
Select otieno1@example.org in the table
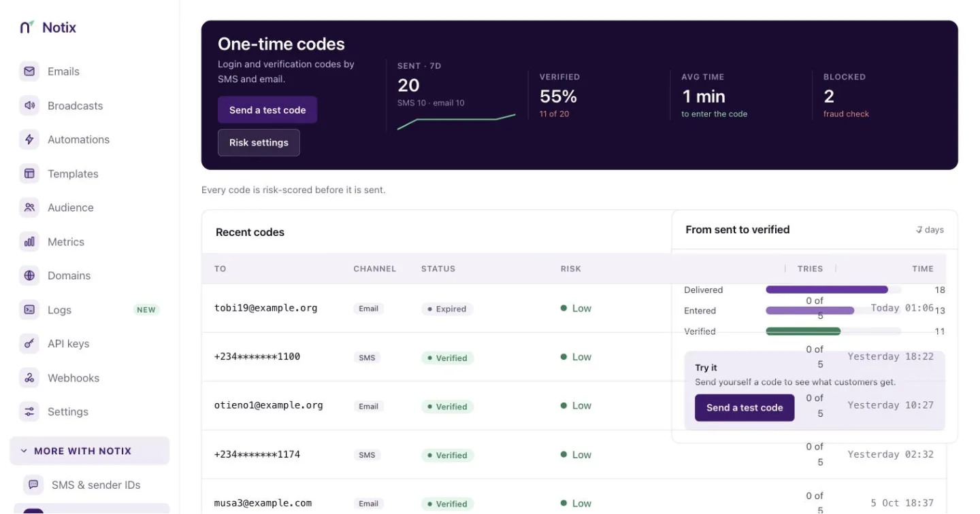click(268, 405)
